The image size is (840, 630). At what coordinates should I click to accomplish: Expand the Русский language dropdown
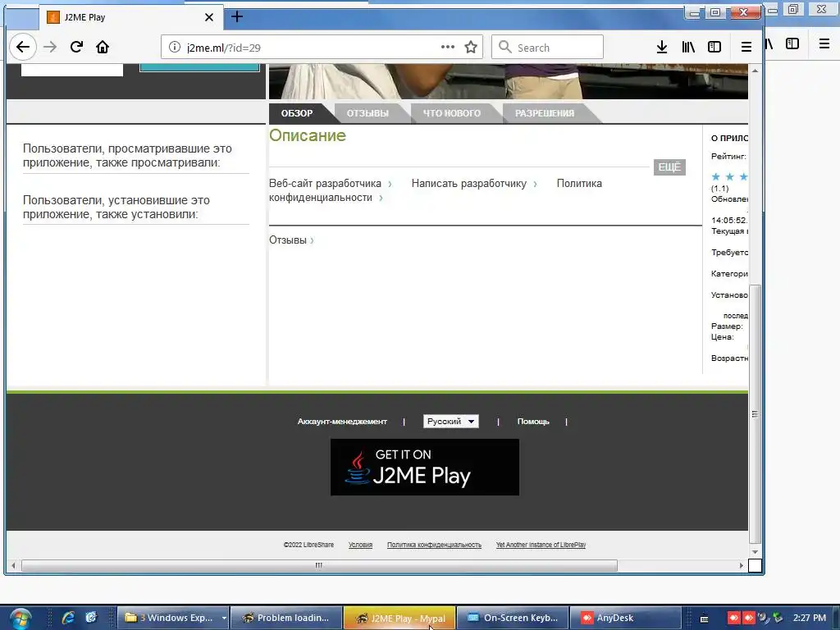[x=450, y=421]
